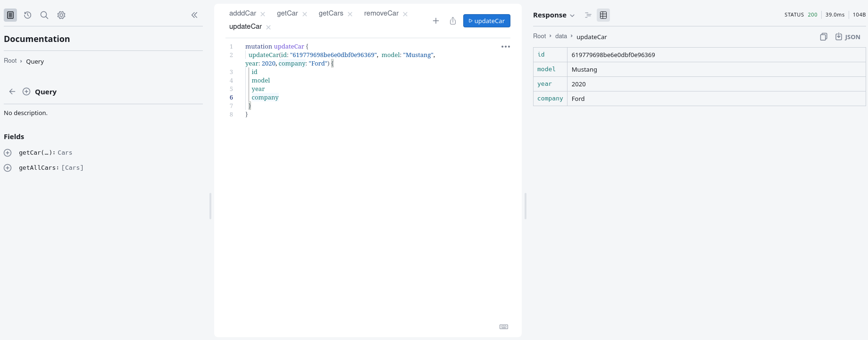Click Query in documentation breadcrumb
Viewport: 868px width, 340px height.
click(35, 61)
